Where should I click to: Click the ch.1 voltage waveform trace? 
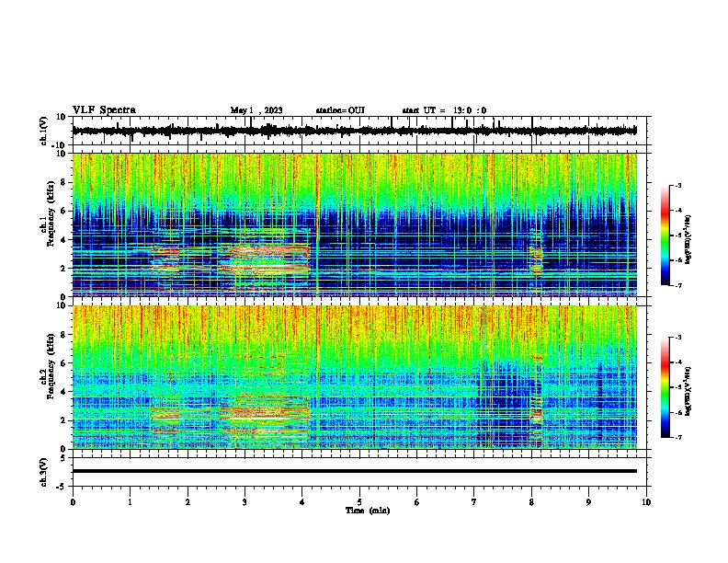coord(354,131)
